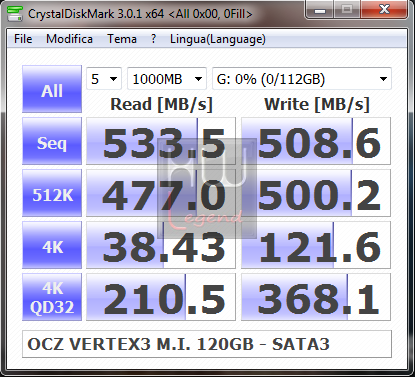Start the 4K QD32 test
The height and width of the screenshot is (377, 415).
pyautogui.click(x=52, y=297)
